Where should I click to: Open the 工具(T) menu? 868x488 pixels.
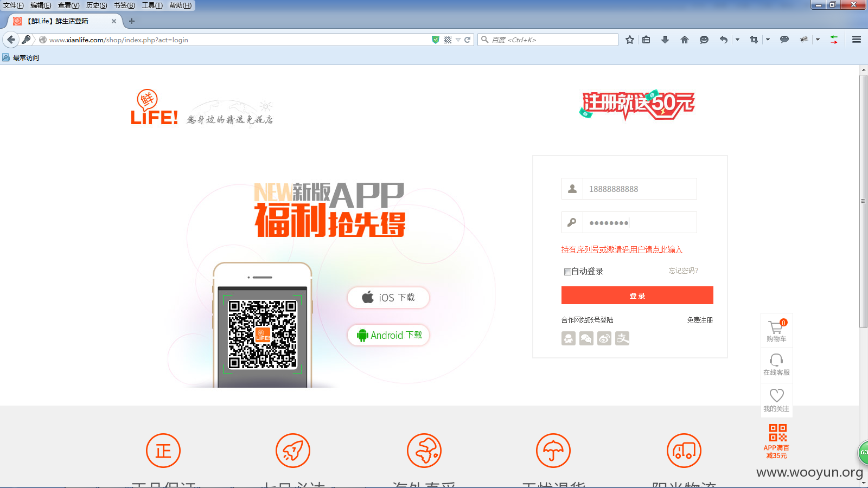tap(152, 5)
